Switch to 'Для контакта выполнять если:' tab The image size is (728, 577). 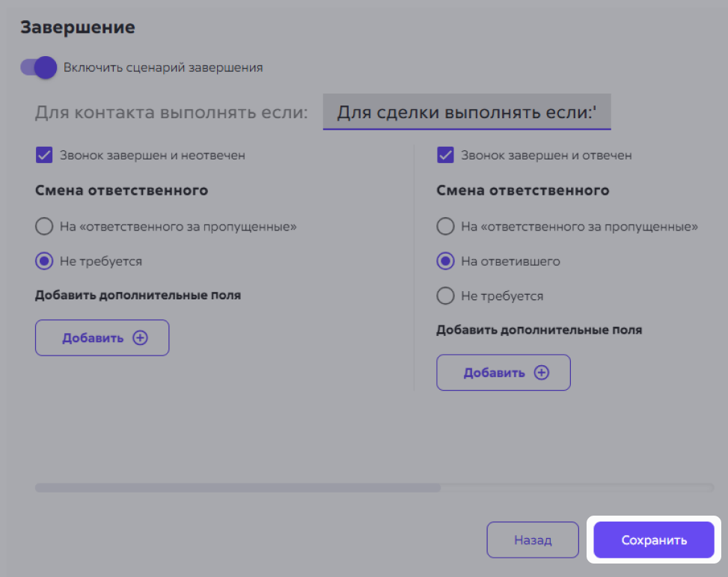171,112
